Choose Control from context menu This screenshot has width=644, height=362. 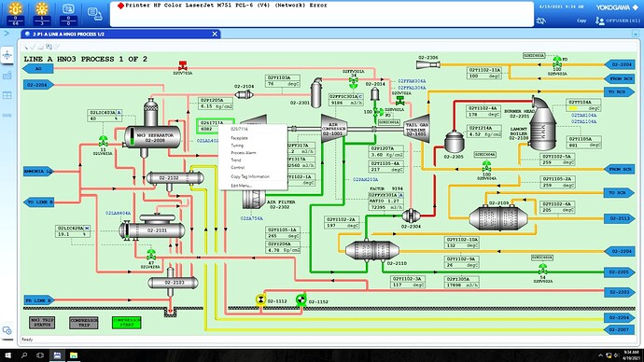237,167
